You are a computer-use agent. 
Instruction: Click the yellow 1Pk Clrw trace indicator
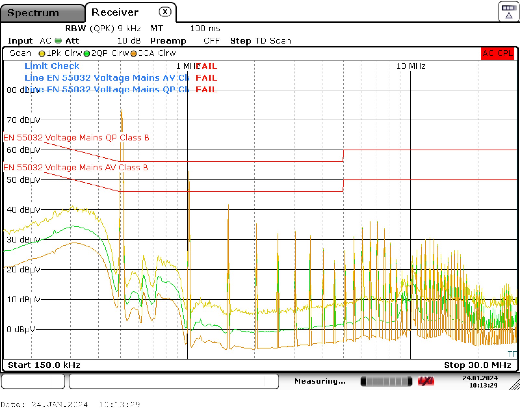click(42, 54)
